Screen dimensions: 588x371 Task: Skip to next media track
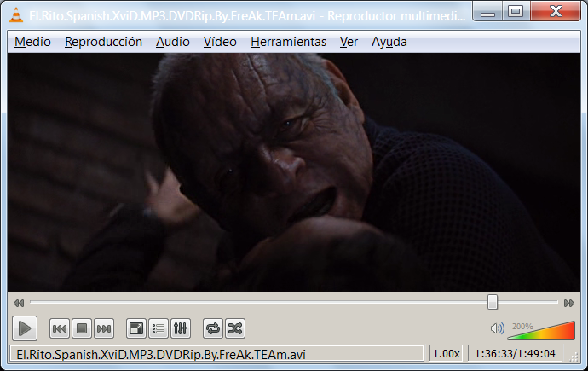[104, 328]
